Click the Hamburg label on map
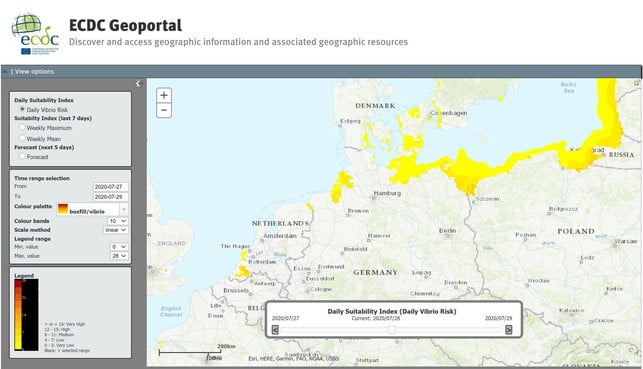The image size is (643, 369). pyautogui.click(x=387, y=193)
